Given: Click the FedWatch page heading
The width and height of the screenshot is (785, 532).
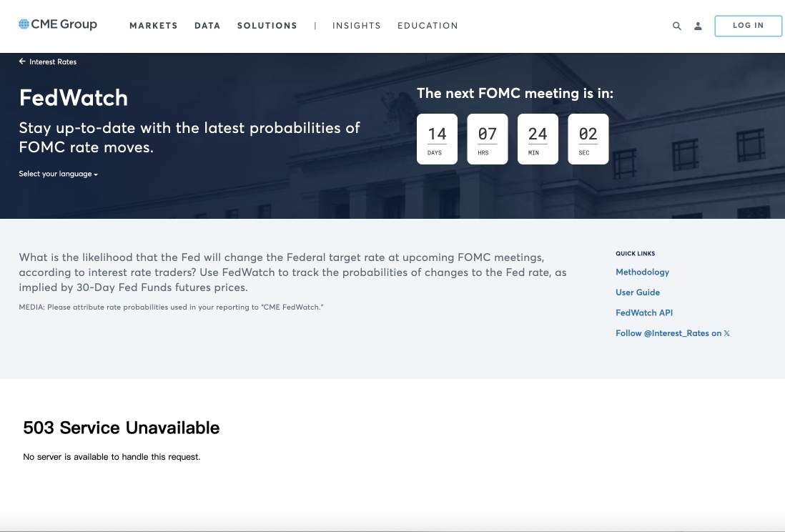Looking at the screenshot, I should tap(73, 97).
